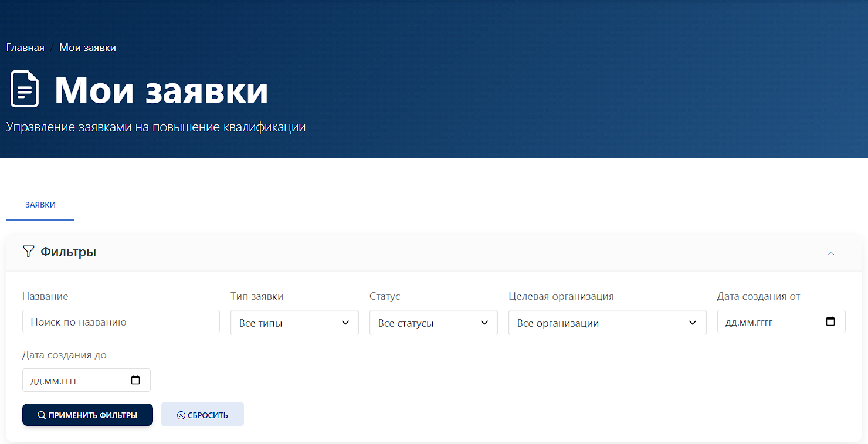This screenshot has height=444, width=868.
Task: Click 'Мои заявки' breadcrumb item
Action: [x=87, y=48]
